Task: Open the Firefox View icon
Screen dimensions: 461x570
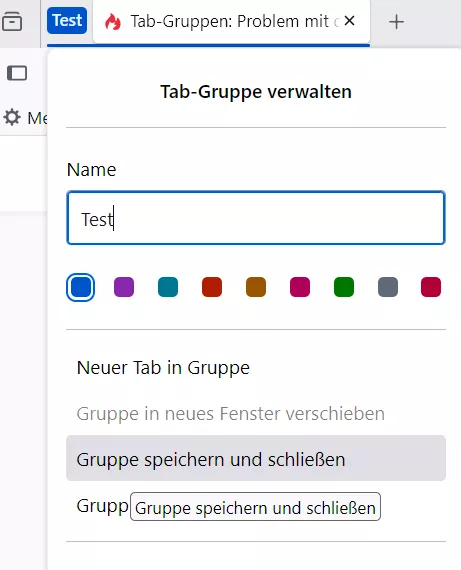Action: tap(12, 21)
